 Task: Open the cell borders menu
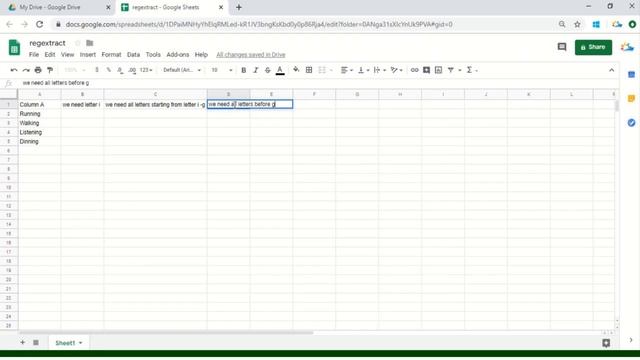(309, 70)
